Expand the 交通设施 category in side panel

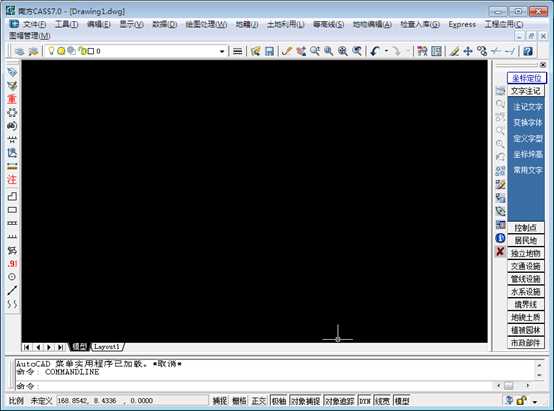coord(525,266)
